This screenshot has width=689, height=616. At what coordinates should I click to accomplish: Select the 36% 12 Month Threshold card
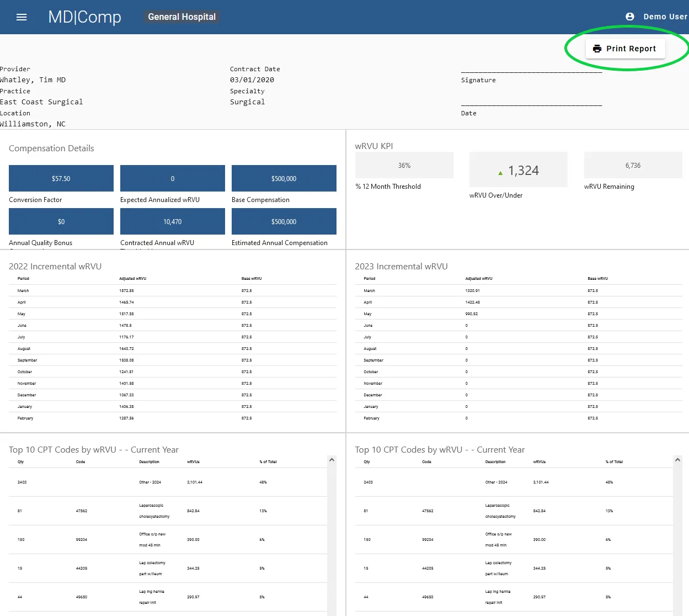pyautogui.click(x=404, y=166)
